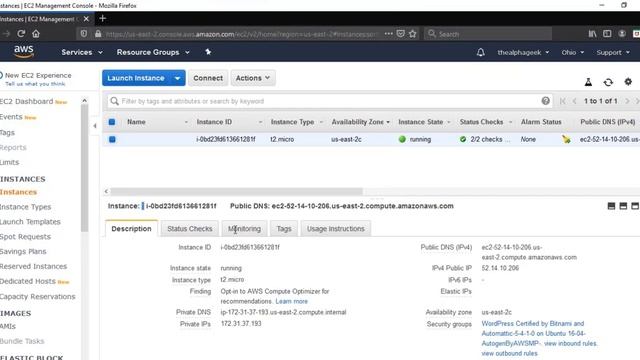
Task: Bookmark this page with the star
Action: click(x=413, y=34)
